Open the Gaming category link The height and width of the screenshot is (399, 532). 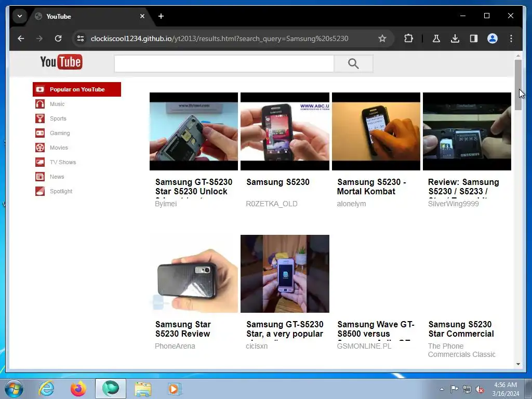tap(60, 133)
